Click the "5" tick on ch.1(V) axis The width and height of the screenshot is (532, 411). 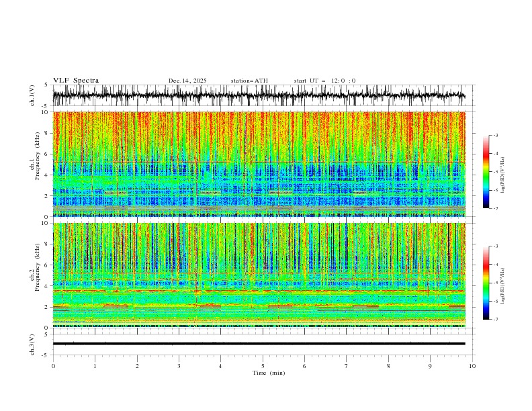point(47,85)
